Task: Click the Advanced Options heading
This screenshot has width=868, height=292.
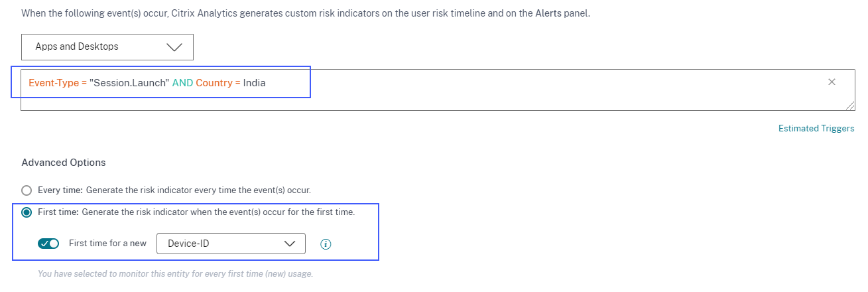Action: pos(64,163)
